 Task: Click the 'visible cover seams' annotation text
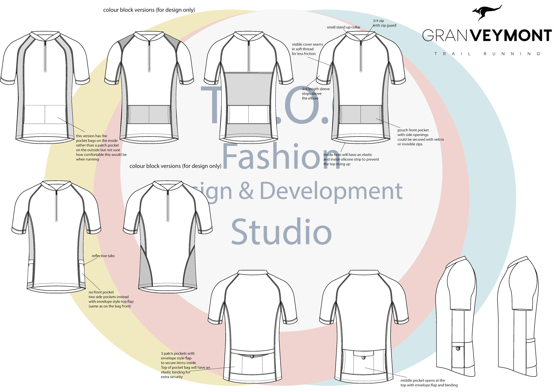click(x=307, y=49)
